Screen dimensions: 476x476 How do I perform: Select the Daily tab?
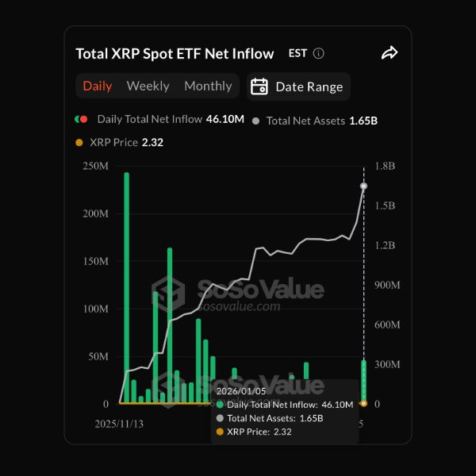coord(98,86)
